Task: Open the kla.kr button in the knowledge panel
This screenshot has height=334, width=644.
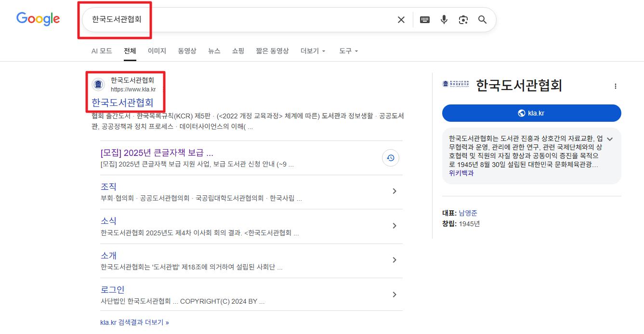Action: coord(531,113)
